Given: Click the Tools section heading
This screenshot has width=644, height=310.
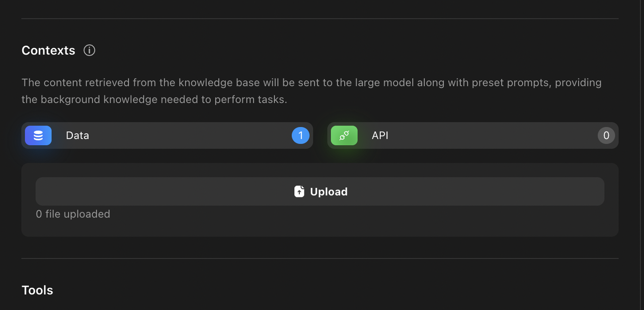Looking at the screenshot, I should (x=37, y=290).
